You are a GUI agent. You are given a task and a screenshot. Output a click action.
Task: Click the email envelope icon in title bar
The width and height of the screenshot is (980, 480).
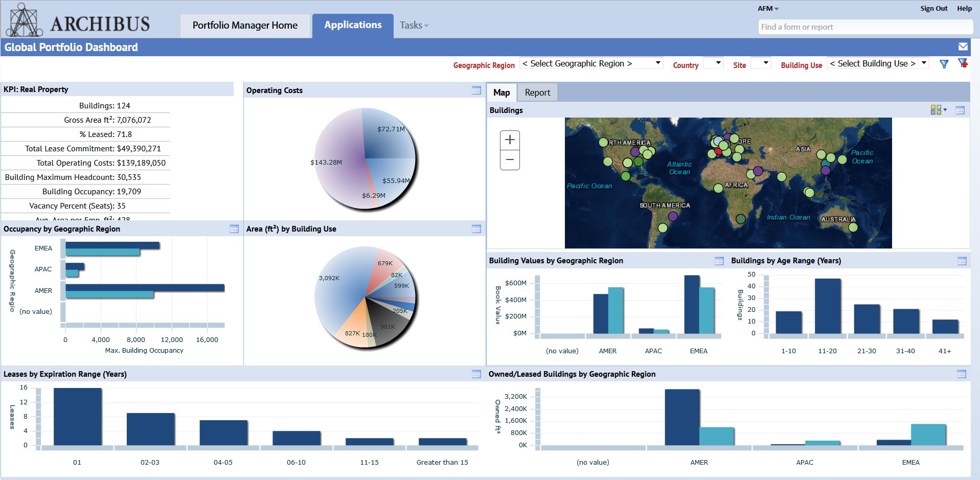(x=963, y=47)
